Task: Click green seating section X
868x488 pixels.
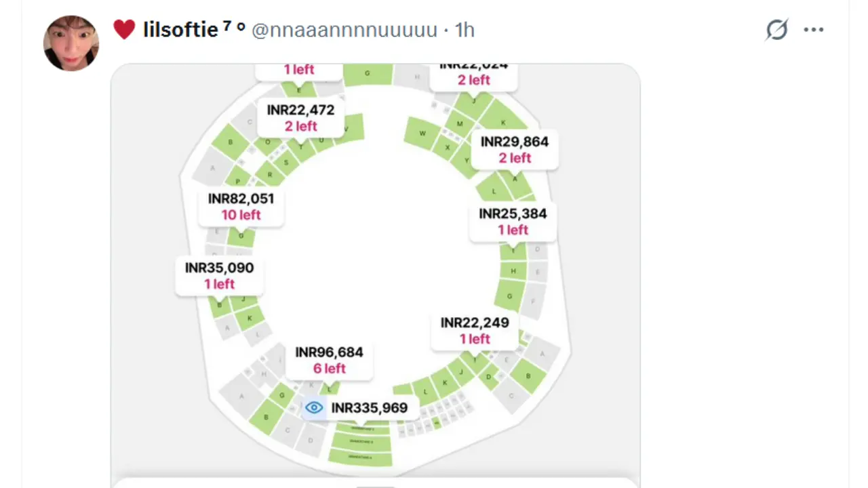Action: tap(447, 147)
